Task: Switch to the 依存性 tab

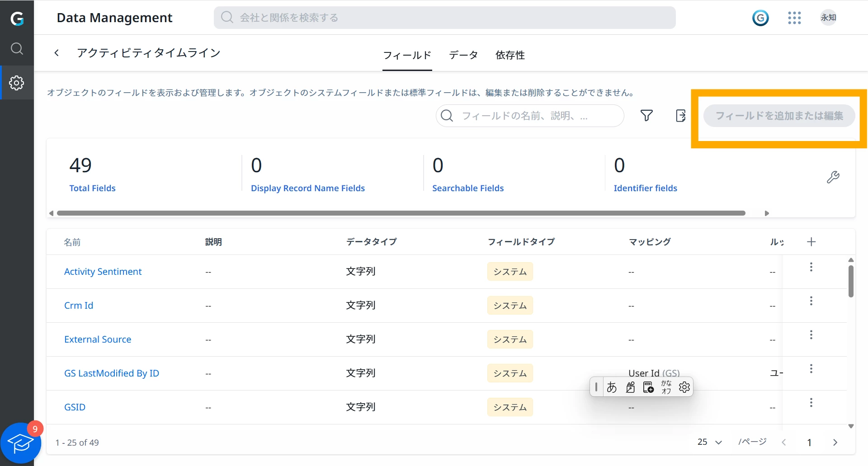Action: click(x=510, y=55)
